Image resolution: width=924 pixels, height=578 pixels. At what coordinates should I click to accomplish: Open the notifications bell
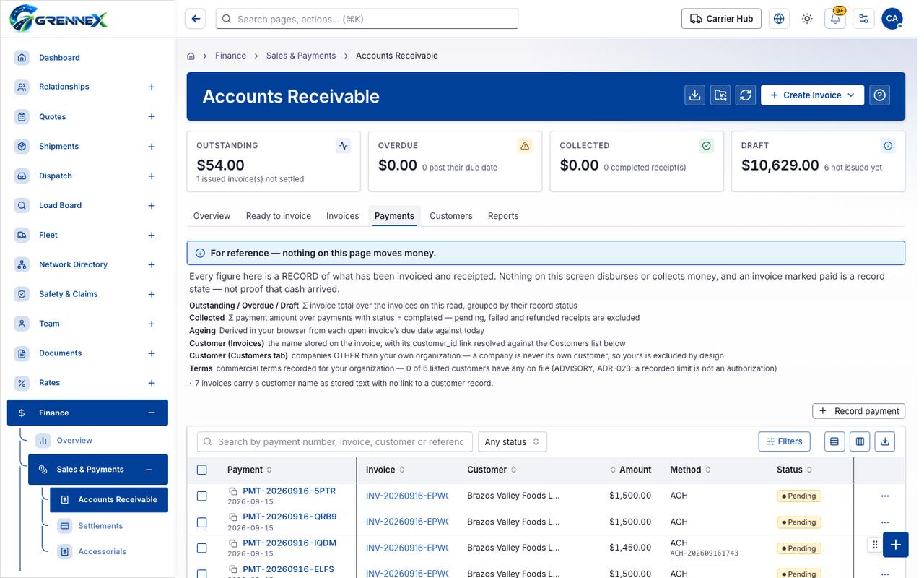pos(835,19)
